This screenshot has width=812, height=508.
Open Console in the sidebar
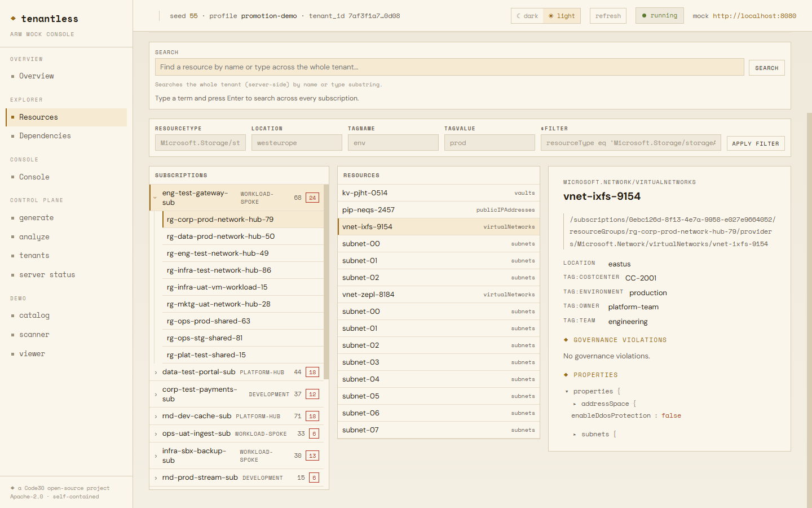point(66,177)
